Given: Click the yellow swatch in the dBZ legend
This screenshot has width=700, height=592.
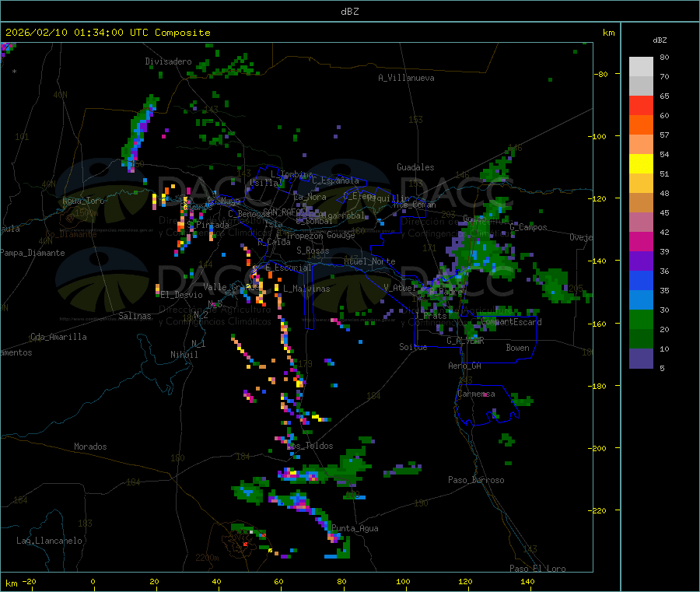Looking at the screenshot, I should (641, 164).
